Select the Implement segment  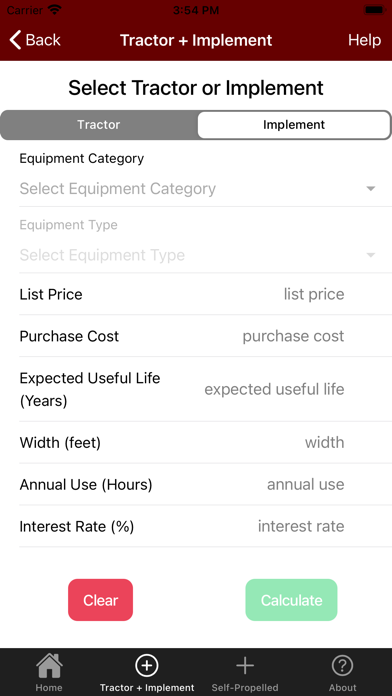(293, 125)
